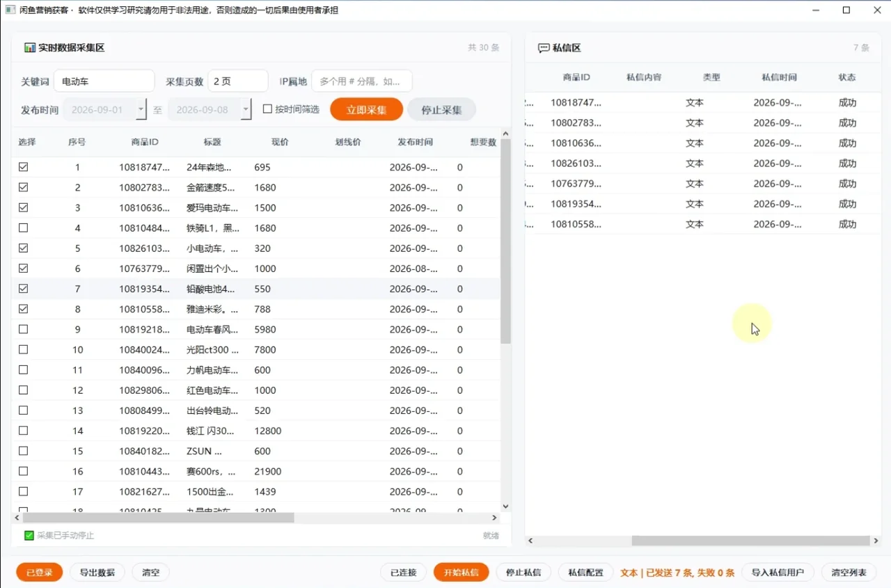Click the 发布时间 column header

pos(416,142)
